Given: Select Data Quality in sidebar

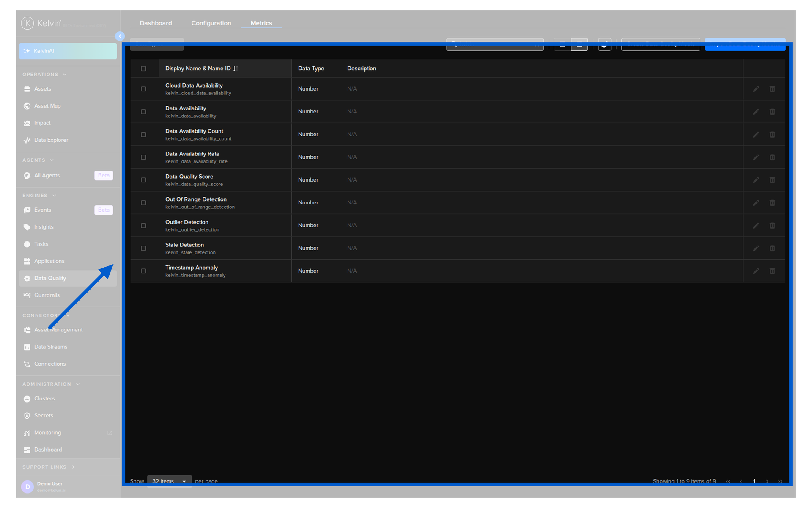Looking at the screenshot, I should (x=68, y=278).
